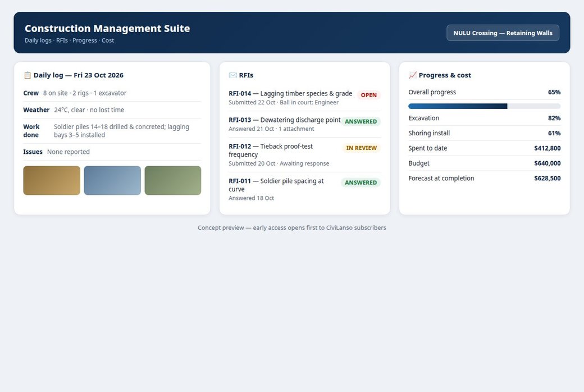Click 'Answered 21 Oct · 1 attachment'

[271, 129]
